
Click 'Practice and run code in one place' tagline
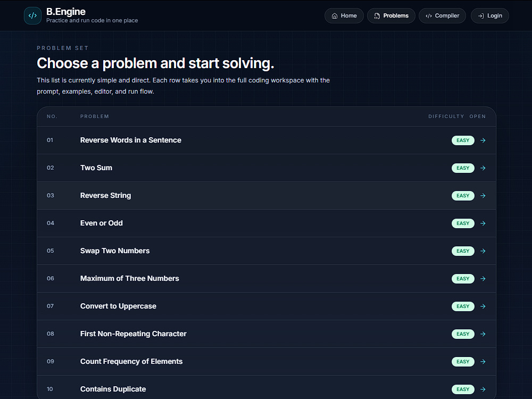pyautogui.click(x=92, y=20)
